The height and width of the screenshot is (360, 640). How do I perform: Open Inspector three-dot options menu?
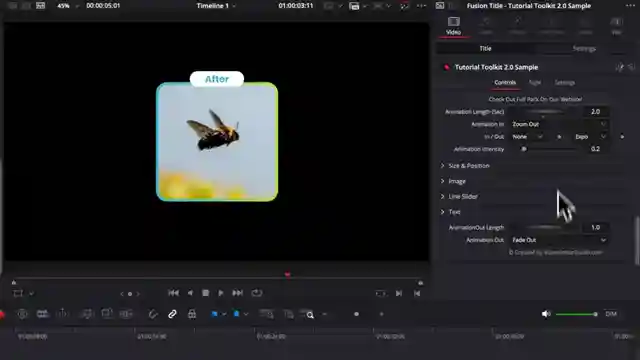pos(630,6)
